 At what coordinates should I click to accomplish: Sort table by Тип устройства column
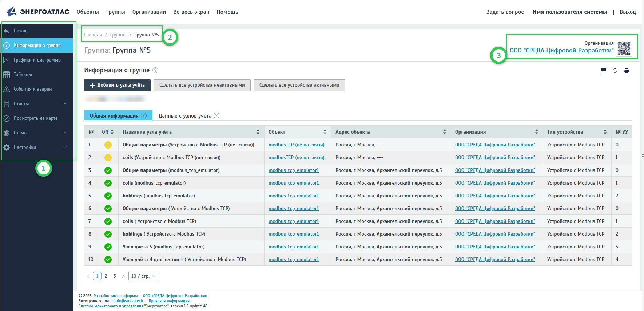(x=605, y=132)
